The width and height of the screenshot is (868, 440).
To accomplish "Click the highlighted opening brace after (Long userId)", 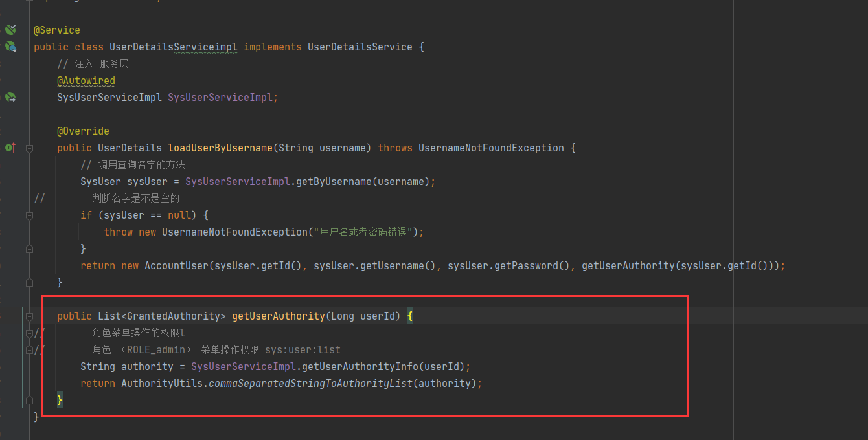I will [409, 316].
